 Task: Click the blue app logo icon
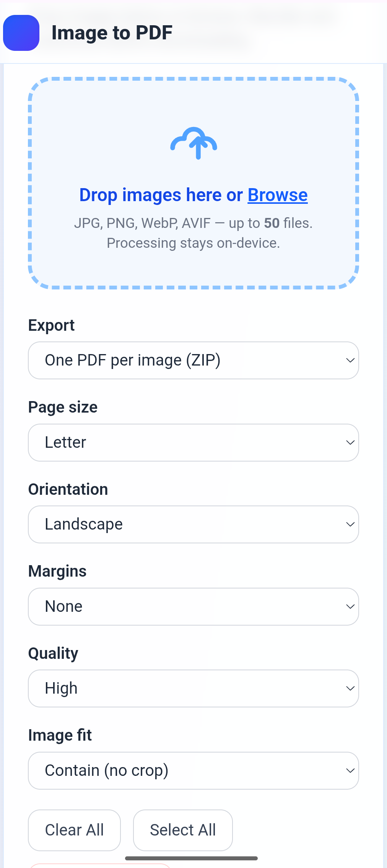[21, 33]
